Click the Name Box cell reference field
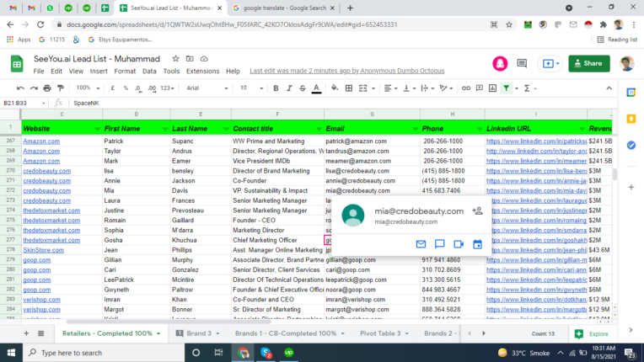Screen dimensions: 644x362 (24, 103)
